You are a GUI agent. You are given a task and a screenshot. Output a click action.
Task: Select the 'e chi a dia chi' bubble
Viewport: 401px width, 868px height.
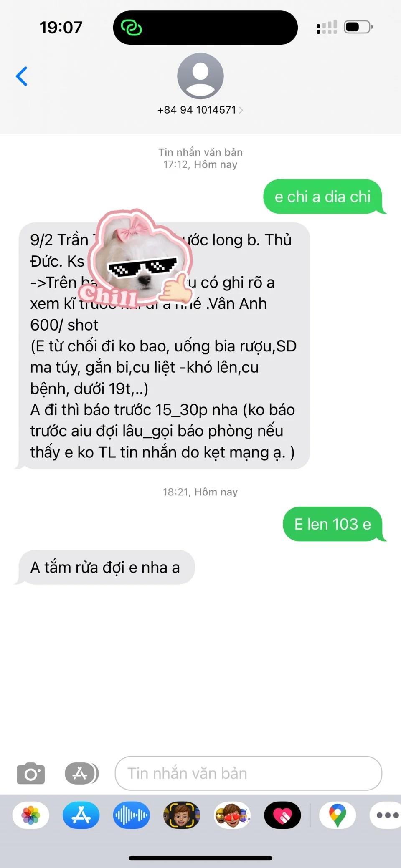coord(323,197)
